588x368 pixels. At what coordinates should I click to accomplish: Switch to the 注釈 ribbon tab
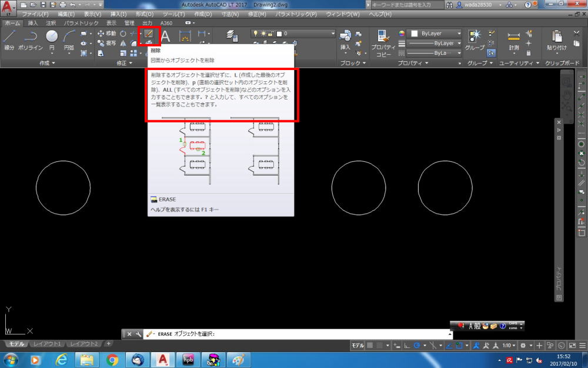[51, 23]
